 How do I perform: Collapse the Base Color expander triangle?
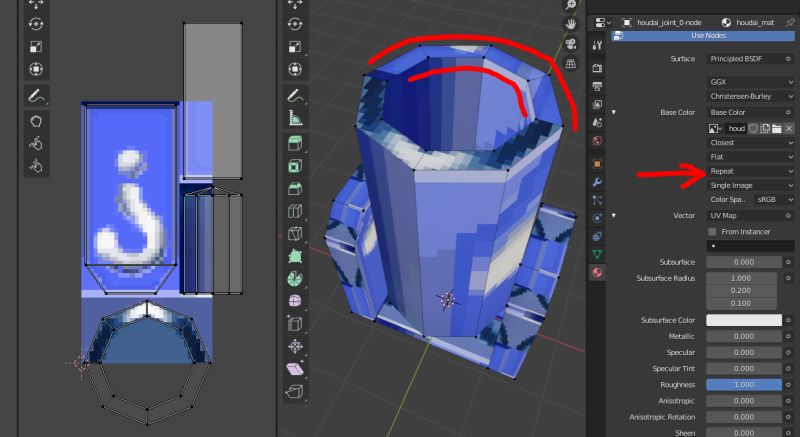coord(614,112)
